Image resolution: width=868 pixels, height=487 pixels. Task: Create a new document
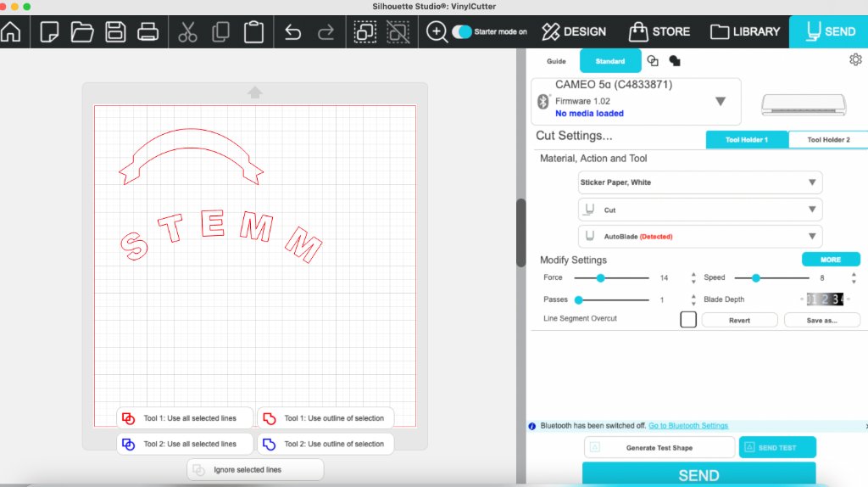pos(48,31)
